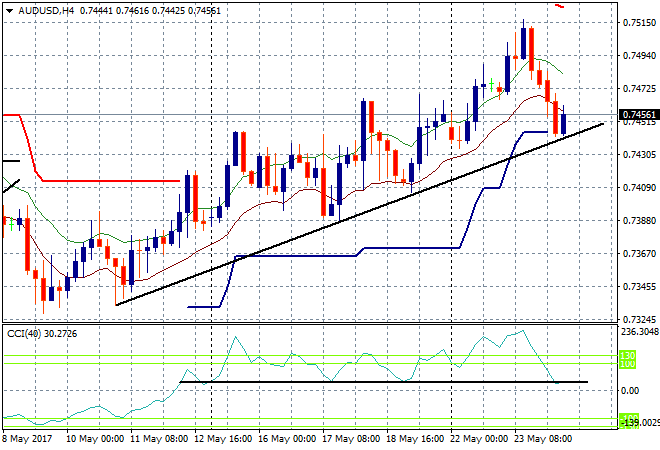Click the 0.73245 price scale label
The image size is (660, 450).
pyautogui.click(x=639, y=319)
